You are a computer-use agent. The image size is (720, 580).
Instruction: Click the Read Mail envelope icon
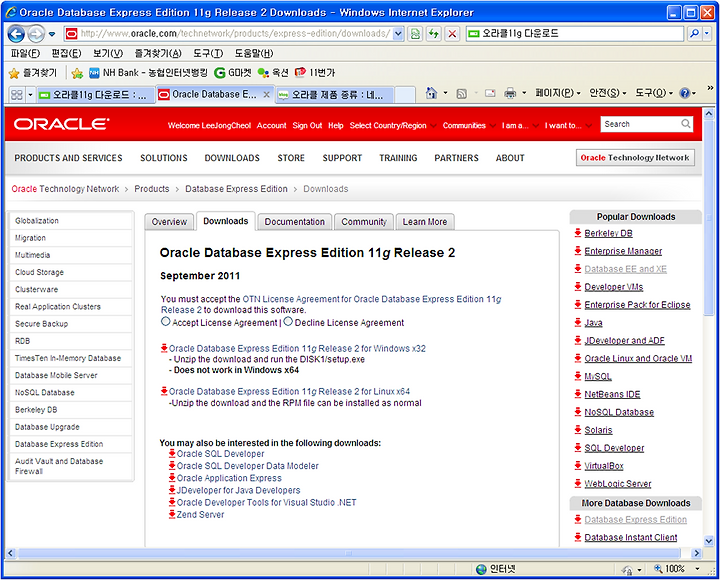click(x=490, y=93)
